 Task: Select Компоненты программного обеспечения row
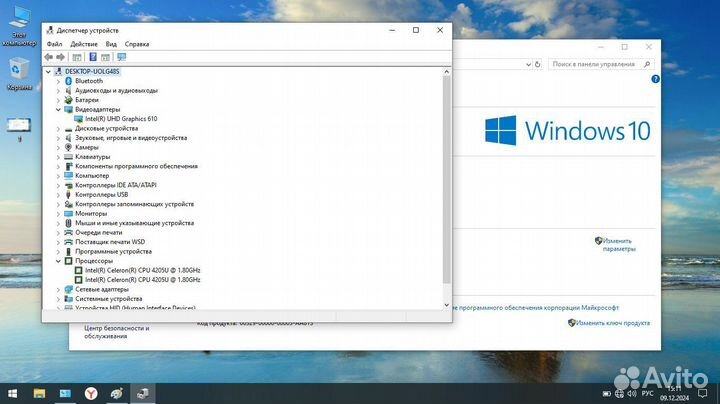(x=136, y=166)
